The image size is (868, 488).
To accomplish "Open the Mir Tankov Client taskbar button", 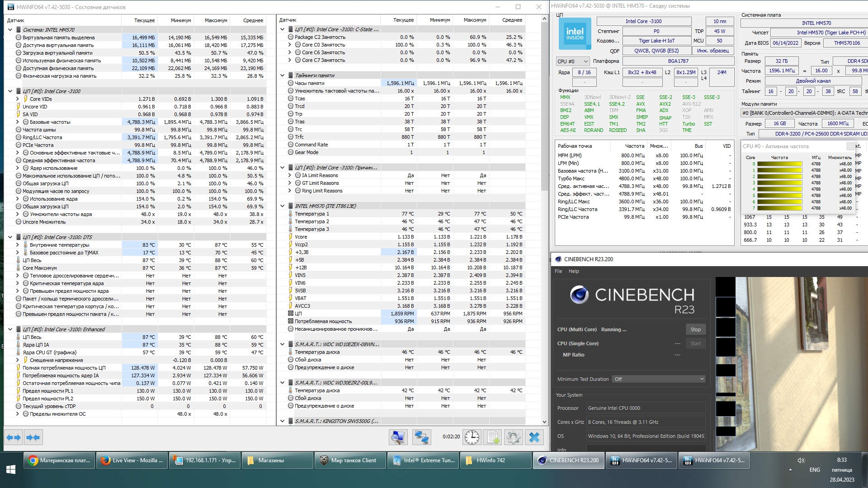I will click(349, 460).
